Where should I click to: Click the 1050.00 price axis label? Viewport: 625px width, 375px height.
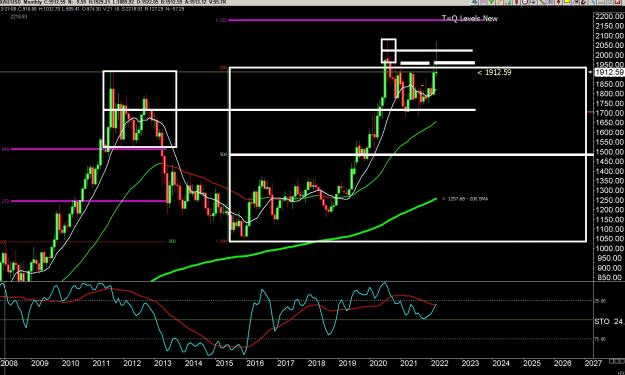tap(609, 239)
